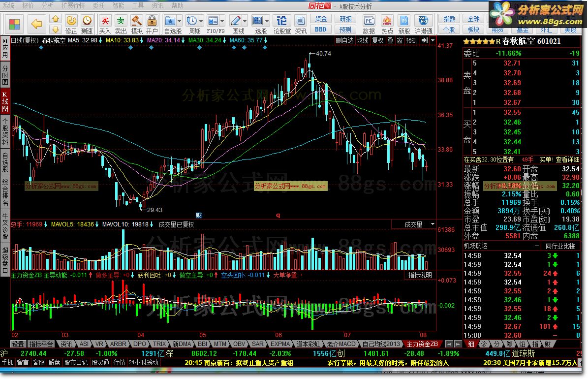Select the EXPMA indicator tab

[x=280, y=344]
